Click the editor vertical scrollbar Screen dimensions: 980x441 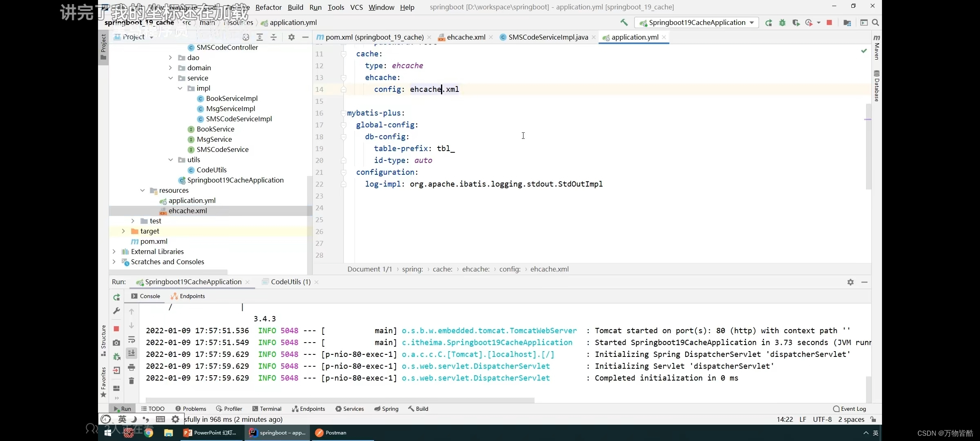click(868, 147)
